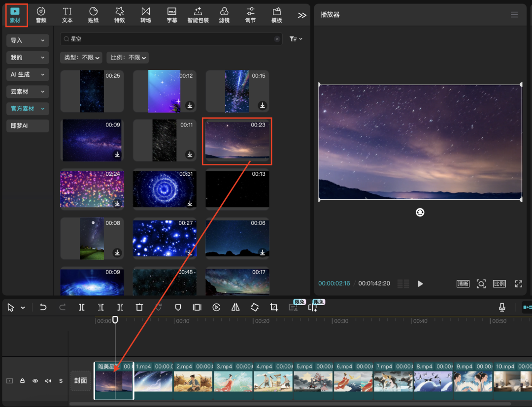Screen dimensions: 532x407
Task: Open the 比例：不限 dropdown
Action: (x=128, y=58)
